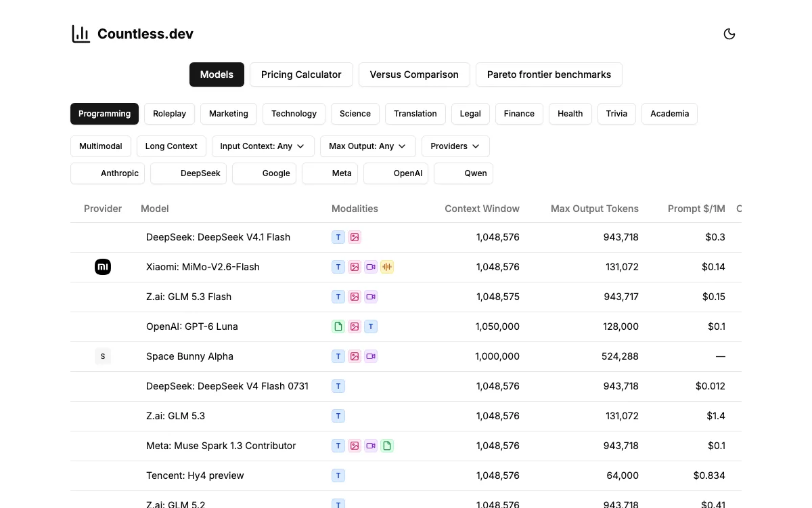
Task: Click 'Tencent: Hy4 preview' model name
Action: (195, 475)
